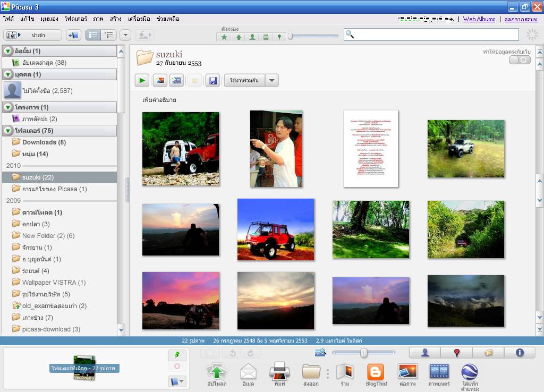
Task: Open the Tags panel button
Action: (x=488, y=353)
